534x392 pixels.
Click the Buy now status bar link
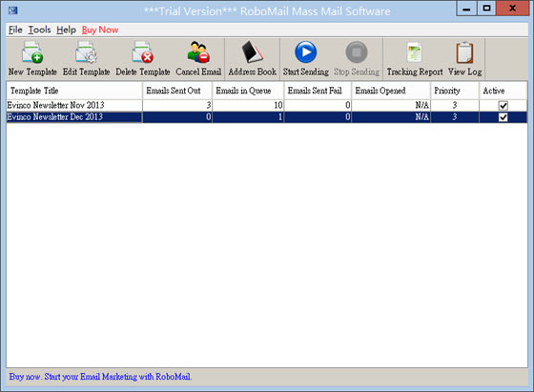pyautogui.click(x=100, y=377)
